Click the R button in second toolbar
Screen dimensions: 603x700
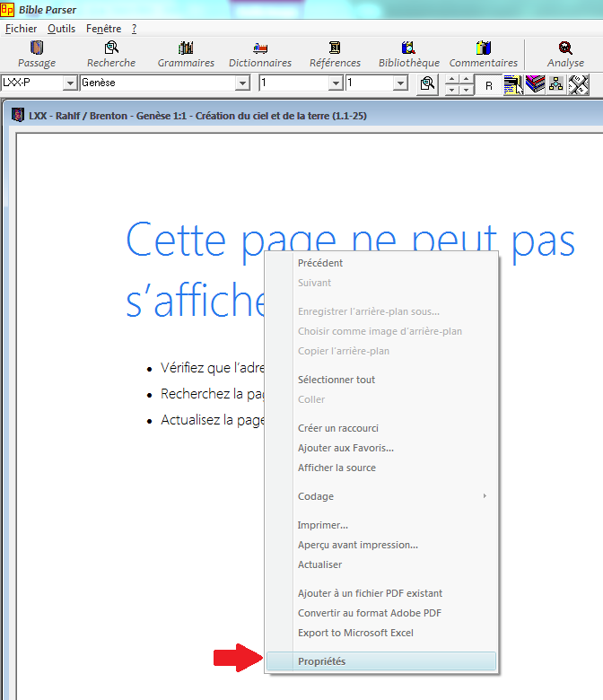pos(488,85)
